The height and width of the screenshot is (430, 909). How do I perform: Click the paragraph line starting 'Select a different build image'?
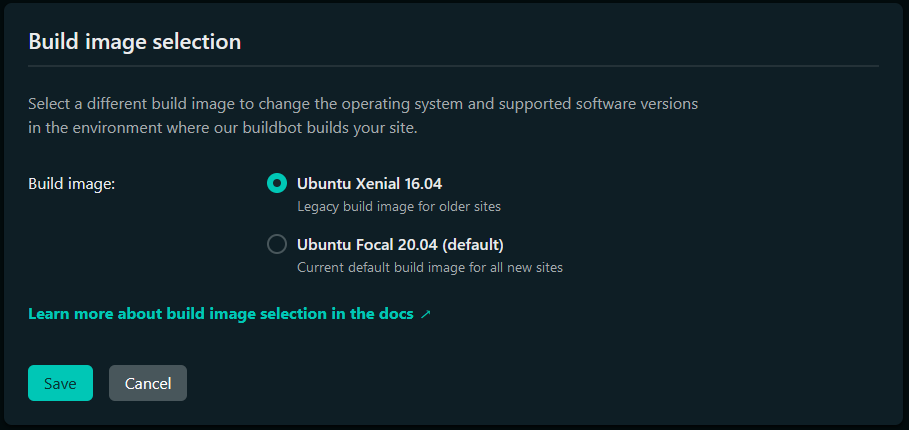point(362,103)
